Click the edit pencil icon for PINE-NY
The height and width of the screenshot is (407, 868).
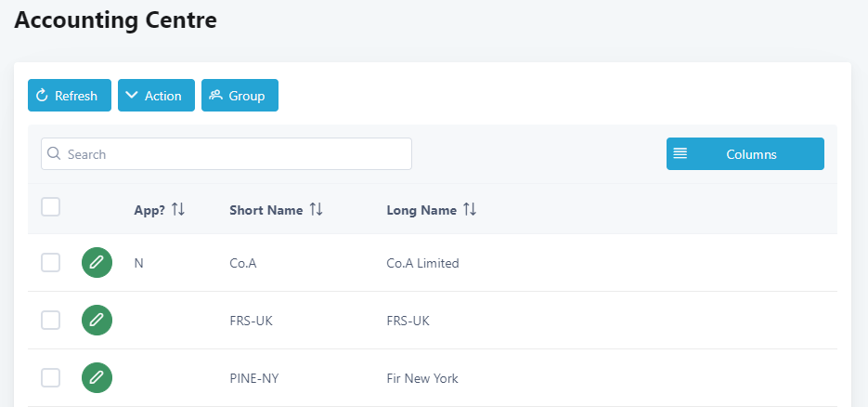(x=97, y=378)
